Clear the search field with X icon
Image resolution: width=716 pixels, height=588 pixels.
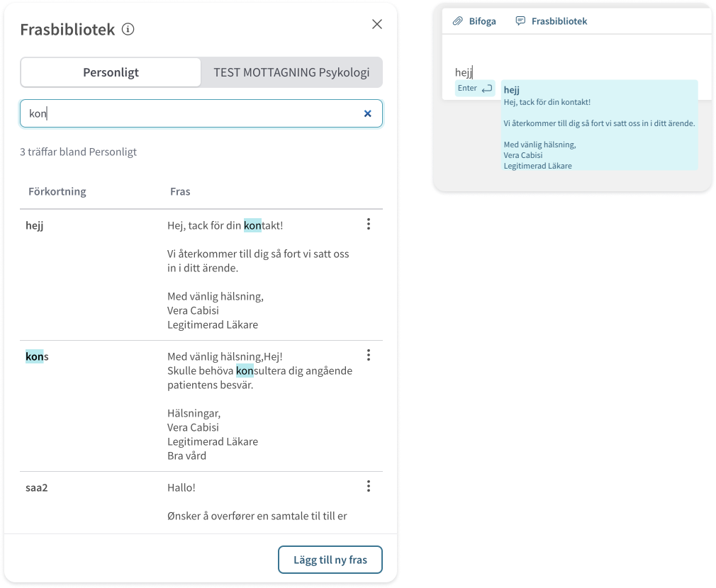tap(367, 113)
